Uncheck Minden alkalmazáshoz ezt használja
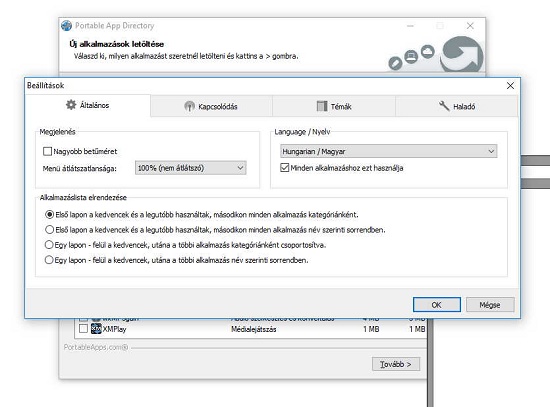Screen dimensions: 550x407 click(x=284, y=168)
